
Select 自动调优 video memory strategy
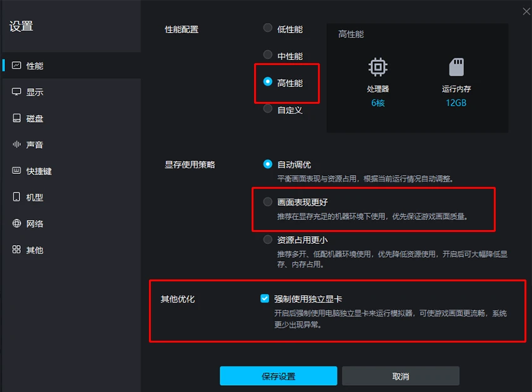[x=268, y=164]
